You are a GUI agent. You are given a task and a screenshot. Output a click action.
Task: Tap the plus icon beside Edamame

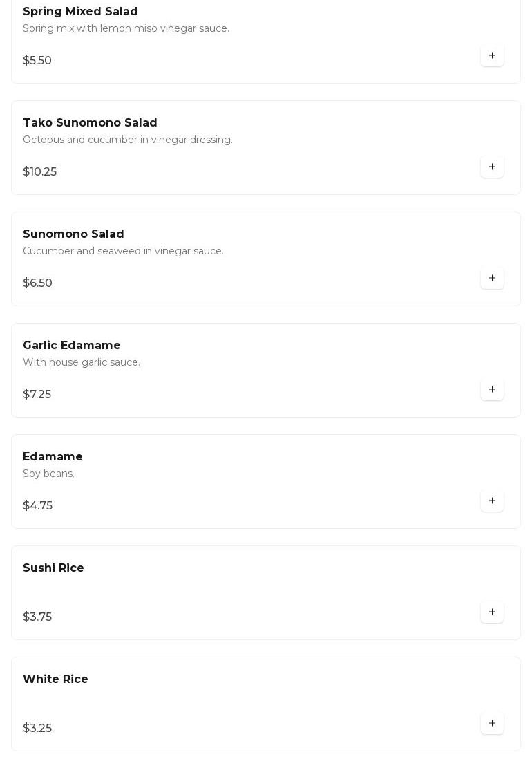pyautogui.click(x=492, y=500)
